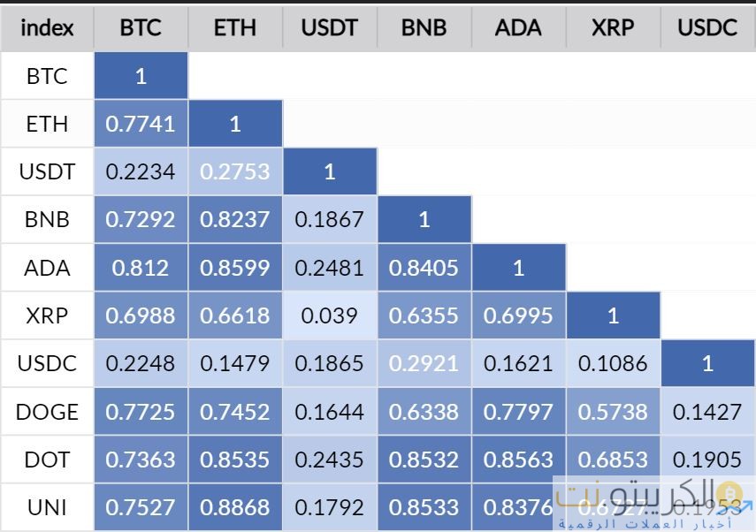Click the cell with value 0.1905
Viewport: 756px width, 532px height.
[707, 460]
